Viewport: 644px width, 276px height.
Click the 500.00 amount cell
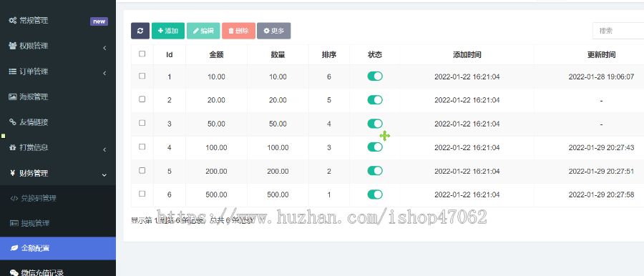click(216, 194)
